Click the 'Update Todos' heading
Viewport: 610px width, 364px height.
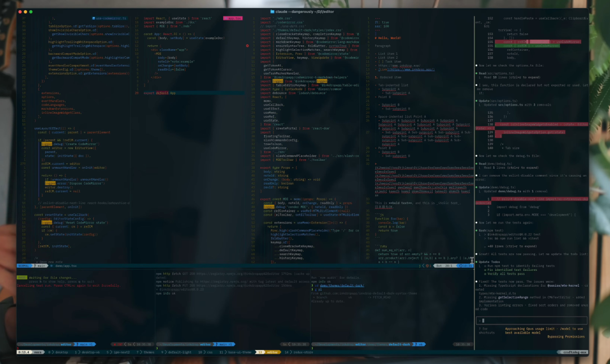click(489, 262)
